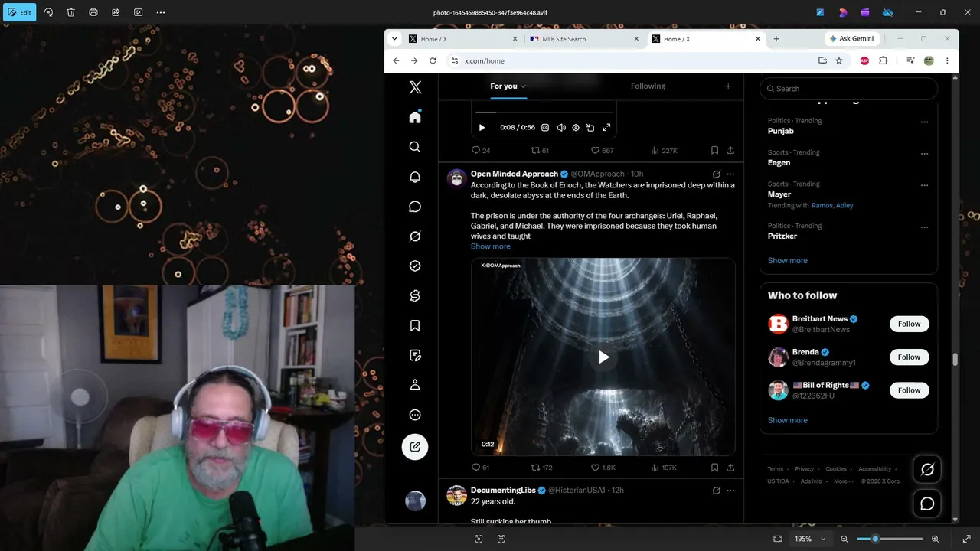Focus the X Search field
980x551 pixels.
point(848,89)
